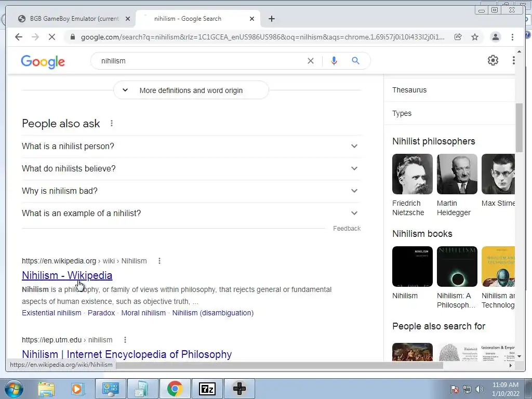Clear the search box with the X icon
Viewport: 532px width, 399px height.
point(311,61)
